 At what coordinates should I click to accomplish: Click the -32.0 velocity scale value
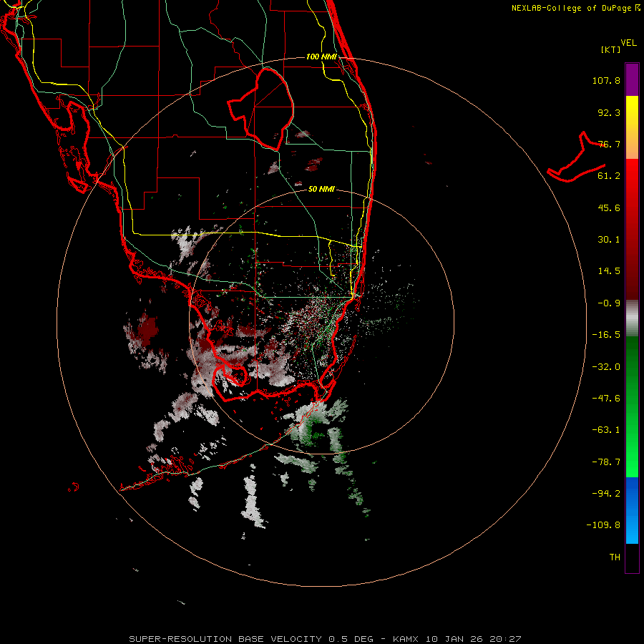tap(606, 367)
